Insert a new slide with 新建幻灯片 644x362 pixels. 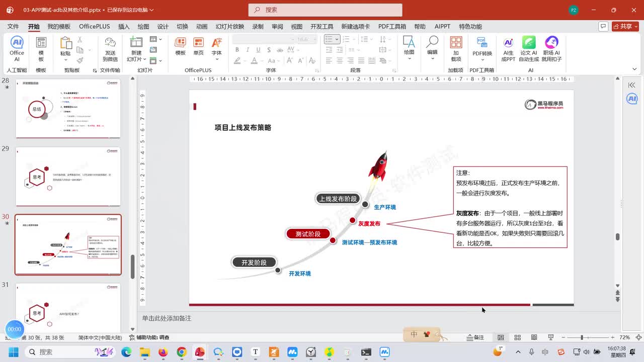click(136, 49)
